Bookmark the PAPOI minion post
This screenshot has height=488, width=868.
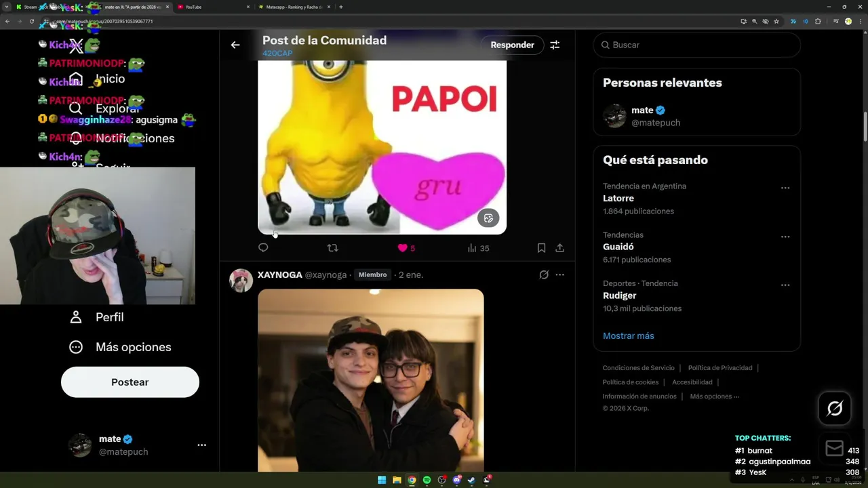click(541, 248)
